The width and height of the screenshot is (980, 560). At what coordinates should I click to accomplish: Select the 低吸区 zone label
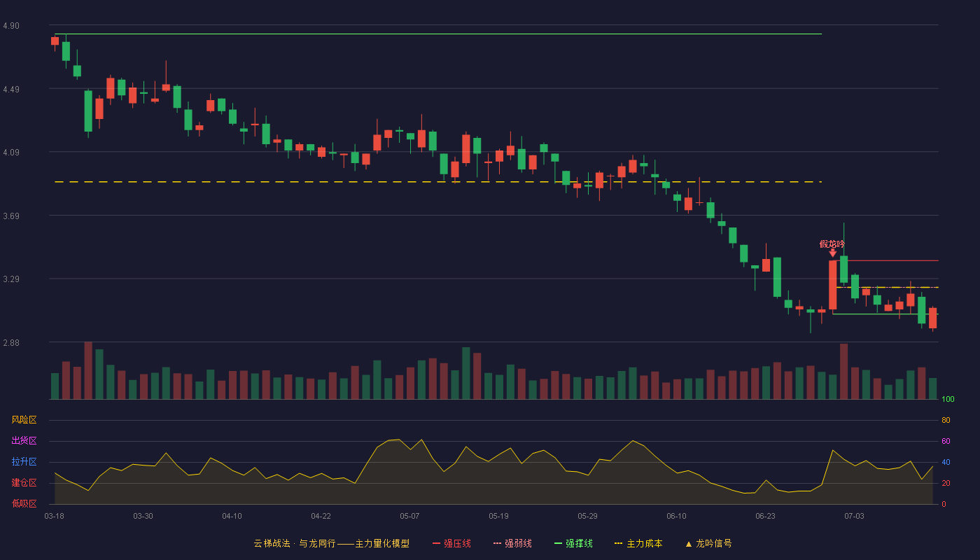[x=24, y=503]
